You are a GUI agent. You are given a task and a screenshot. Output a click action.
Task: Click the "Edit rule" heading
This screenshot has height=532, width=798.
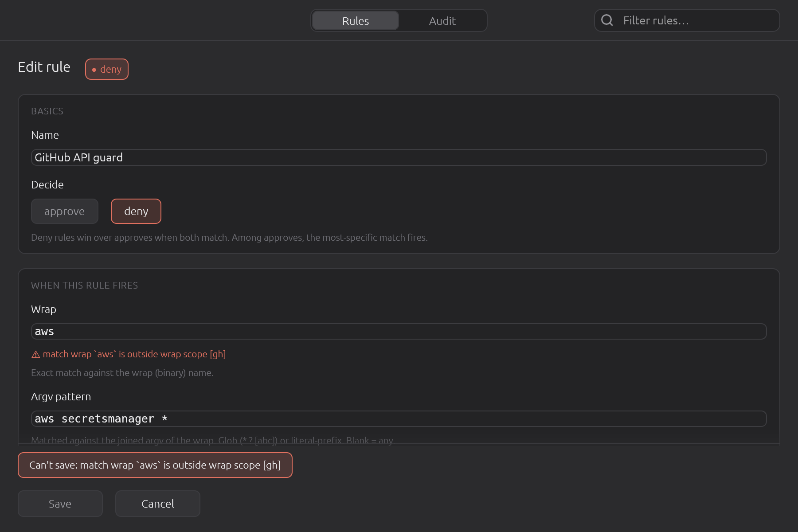click(44, 67)
